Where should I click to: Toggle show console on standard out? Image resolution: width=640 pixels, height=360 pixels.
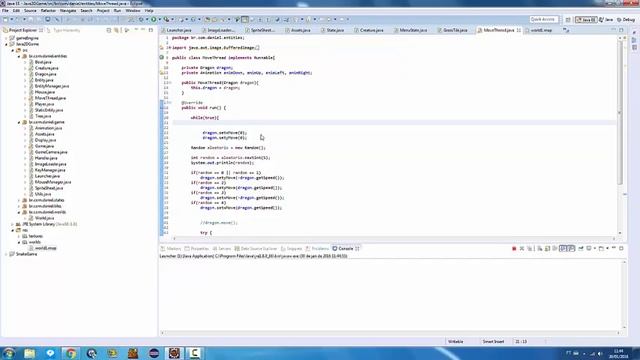click(x=563, y=249)
